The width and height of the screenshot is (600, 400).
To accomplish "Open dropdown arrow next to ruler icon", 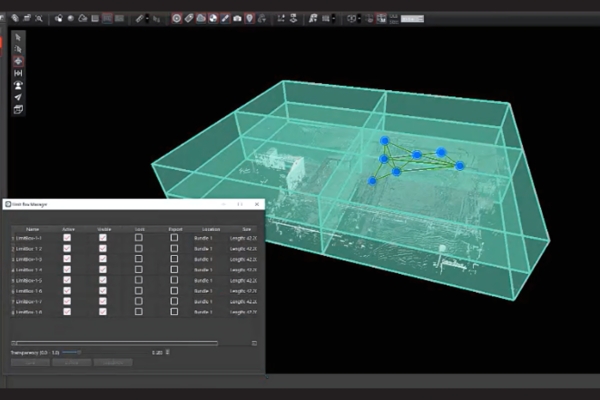I will [147, 18].
